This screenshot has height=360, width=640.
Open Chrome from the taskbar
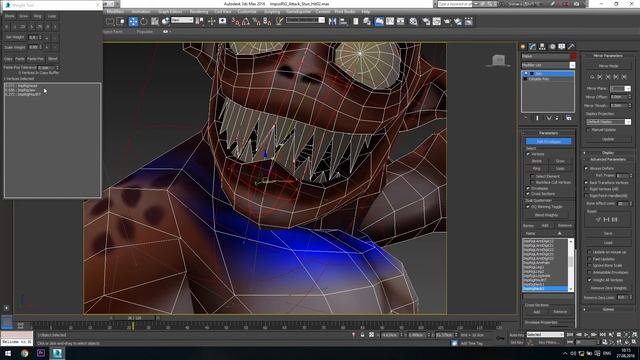24,353
